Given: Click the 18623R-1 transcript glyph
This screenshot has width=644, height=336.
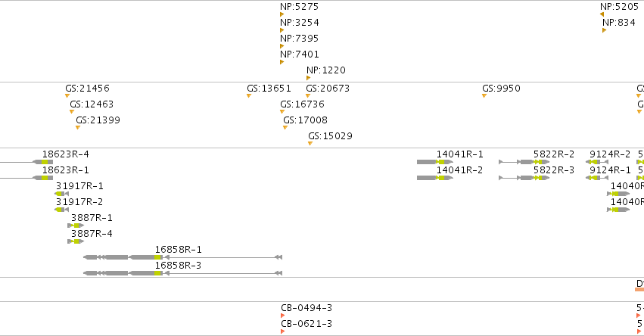Looking at the screenshot, I should click(x=26, y=178).
